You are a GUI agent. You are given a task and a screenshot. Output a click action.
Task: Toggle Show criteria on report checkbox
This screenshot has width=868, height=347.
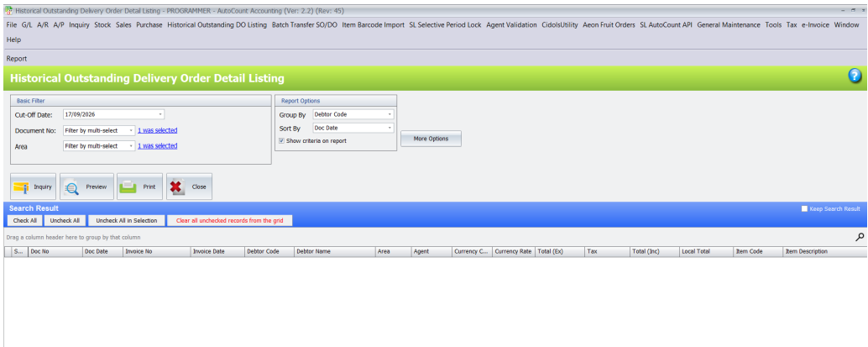[x=281, y=141]
